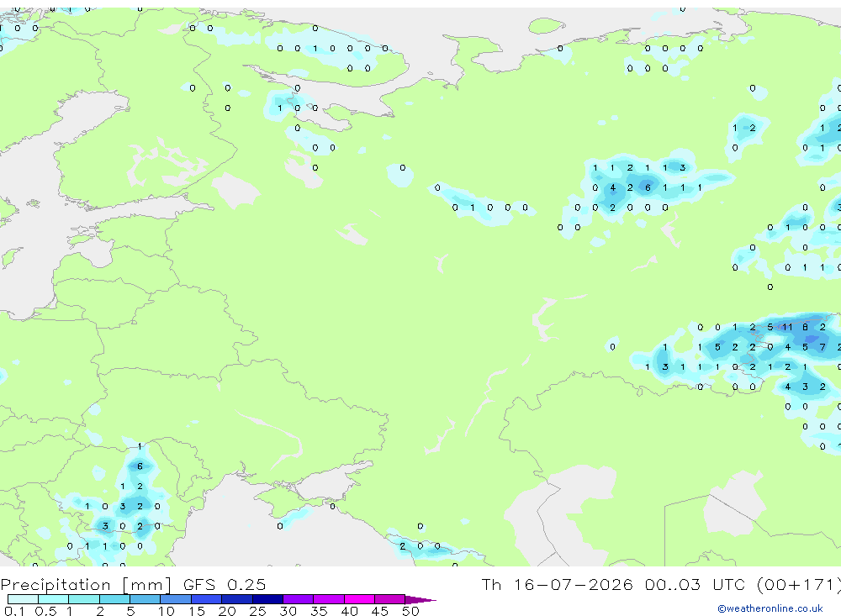Click the '0.1' legend scale label
The width and height of the screenshot is (841, 616).
[14, 611]
